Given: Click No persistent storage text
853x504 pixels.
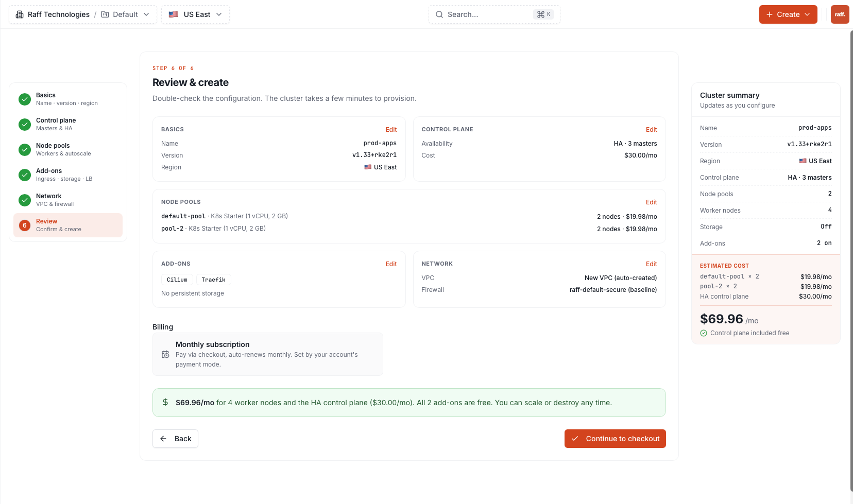Looking at the screenshot, I should 193,293.
